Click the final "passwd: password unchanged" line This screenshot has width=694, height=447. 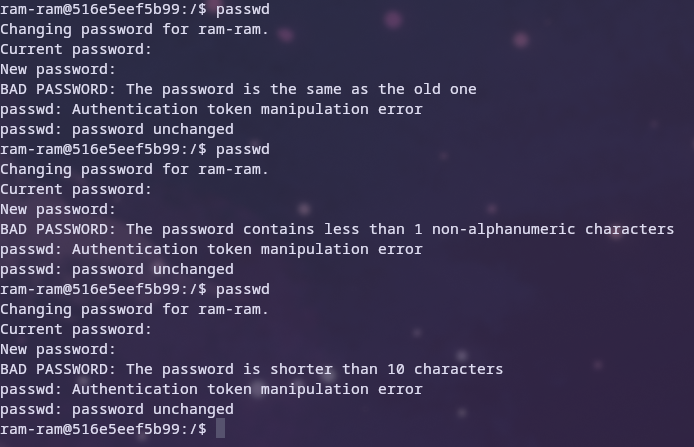117,409
